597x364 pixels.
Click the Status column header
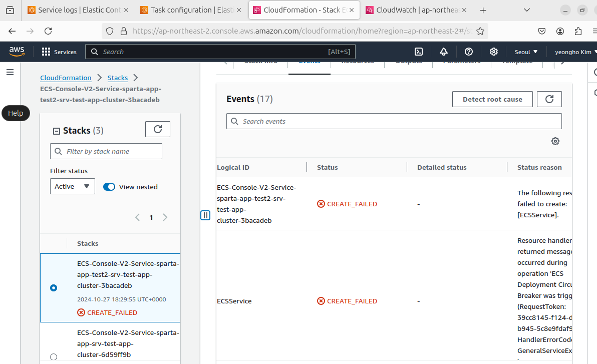point(327,167)
